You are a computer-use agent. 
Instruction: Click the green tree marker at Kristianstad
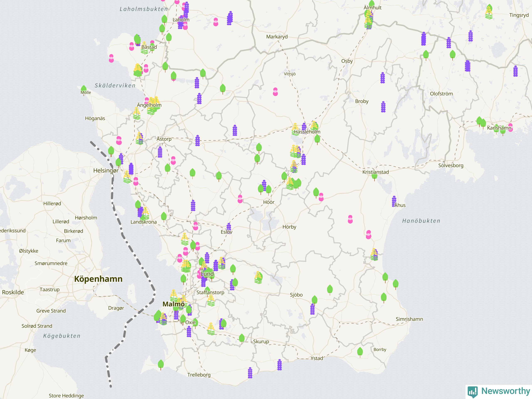[x=374, y=176]
